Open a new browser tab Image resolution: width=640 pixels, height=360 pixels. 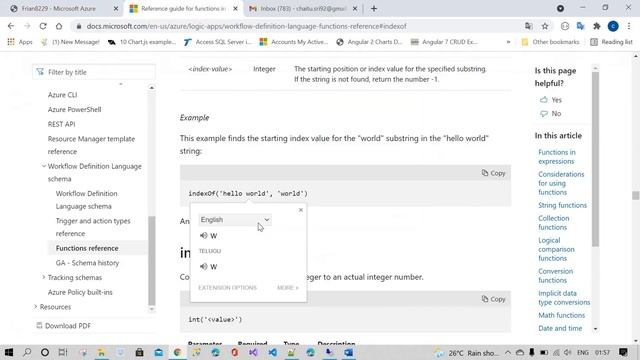click(374, 9)
